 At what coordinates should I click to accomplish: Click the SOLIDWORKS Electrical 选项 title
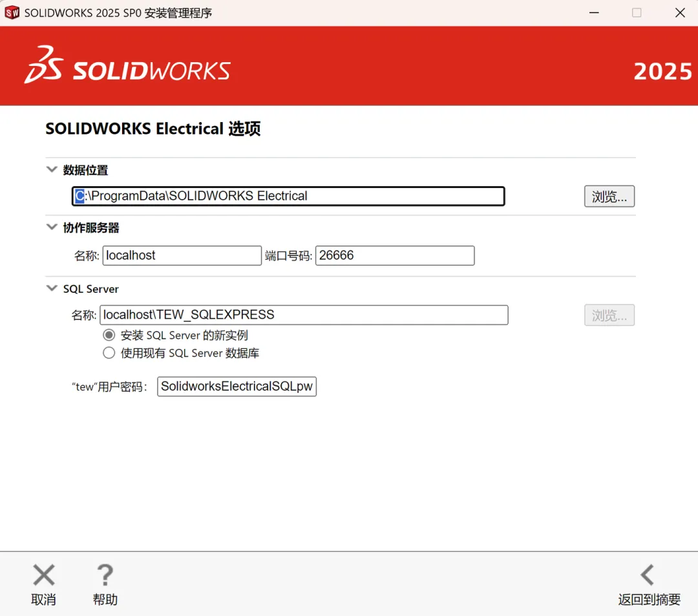[153, 129]
